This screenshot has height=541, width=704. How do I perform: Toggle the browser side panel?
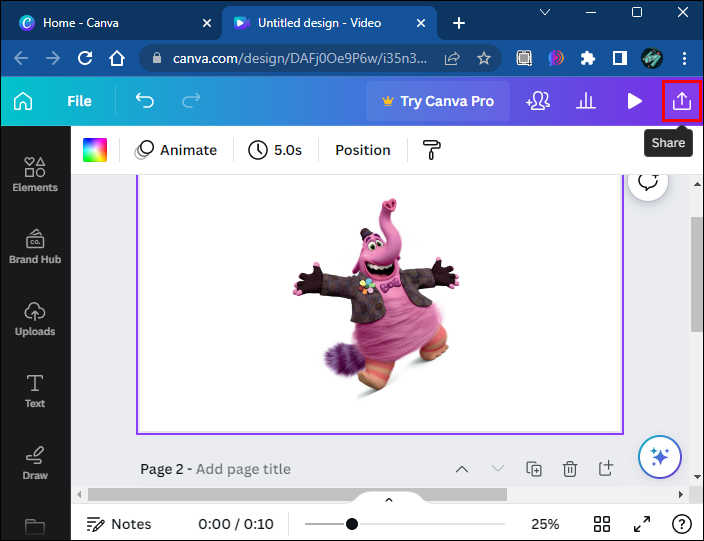(620, 58)
